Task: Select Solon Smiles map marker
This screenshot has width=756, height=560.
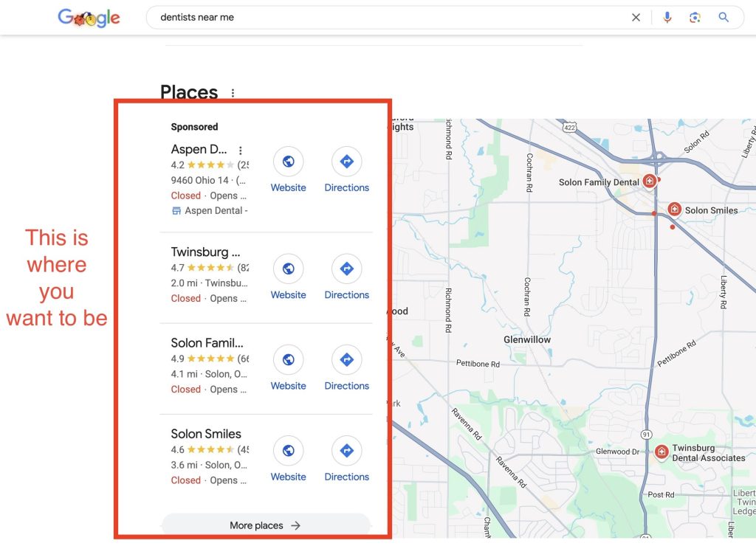Action: point(674,210)
